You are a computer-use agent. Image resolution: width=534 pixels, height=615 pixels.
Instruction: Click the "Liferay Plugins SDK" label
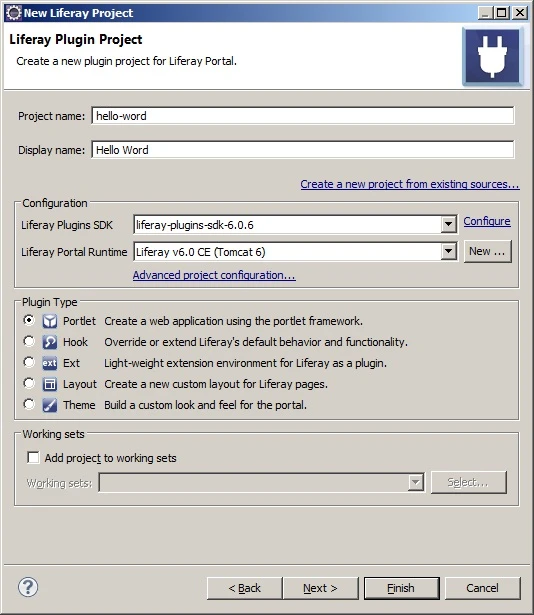(x=67, y=225)
